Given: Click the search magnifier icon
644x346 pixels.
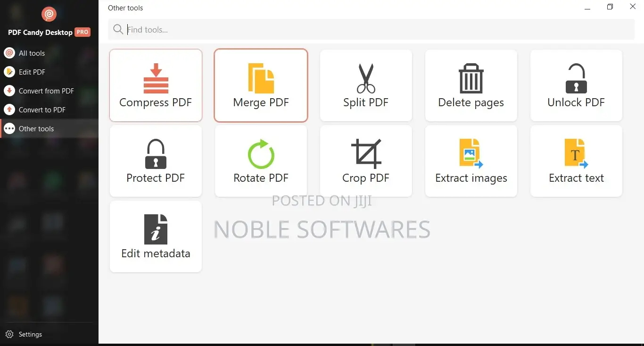Looking at the screenshot, I should [118, 30].
